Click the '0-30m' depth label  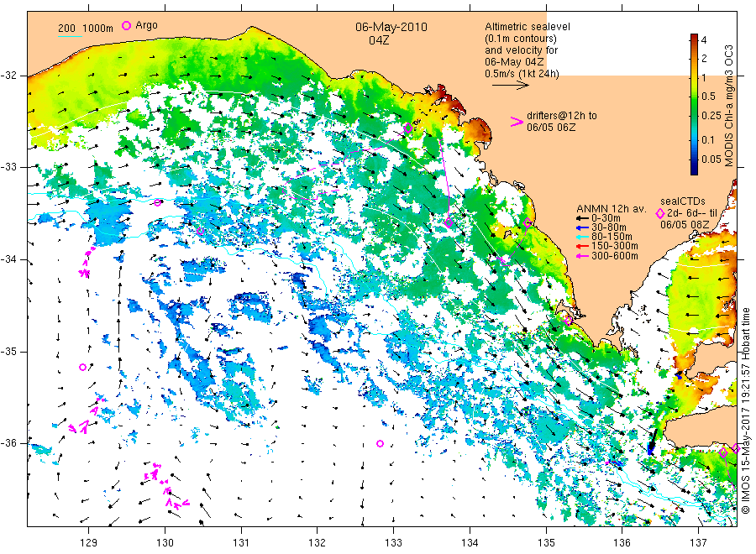pyautogui.click(x=606, y=218)
